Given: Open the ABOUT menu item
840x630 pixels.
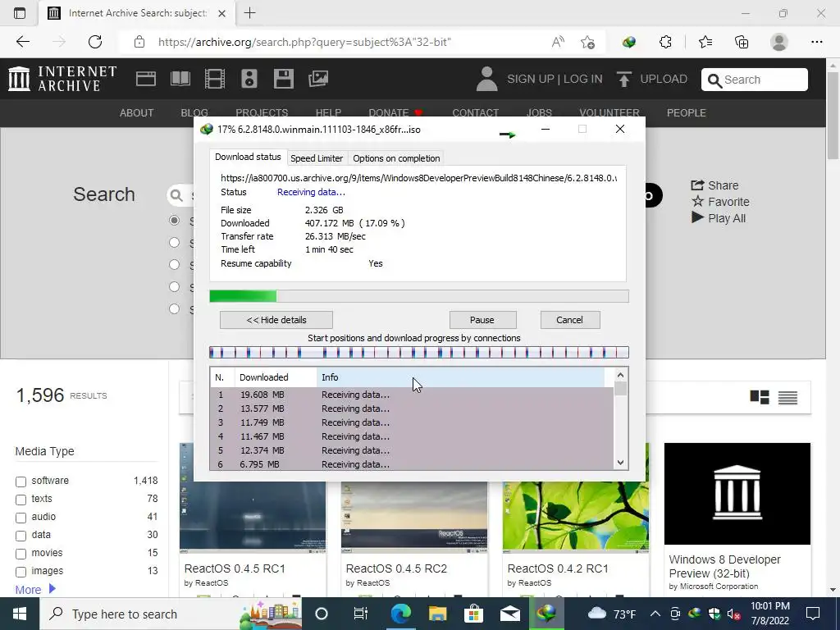Looking at the screenshot, I should point(137,113).
